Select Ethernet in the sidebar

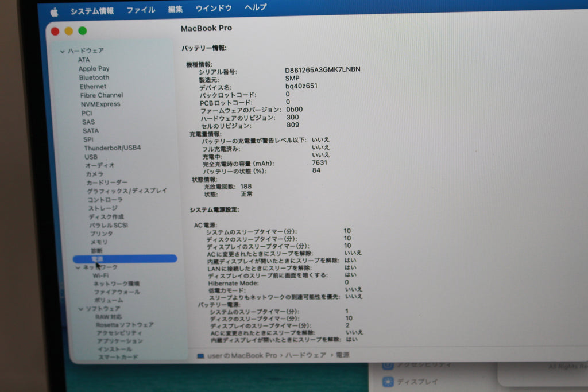92,87
